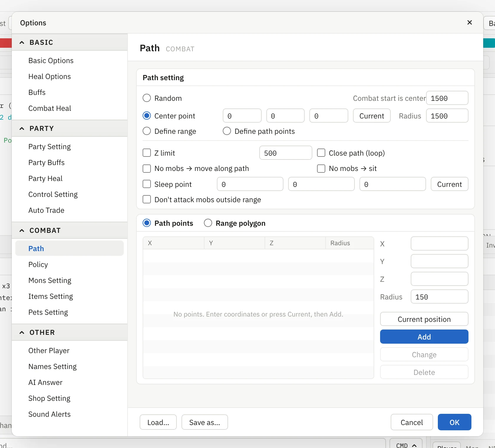
Task: Click the Current position button
Action: [424, 319]
